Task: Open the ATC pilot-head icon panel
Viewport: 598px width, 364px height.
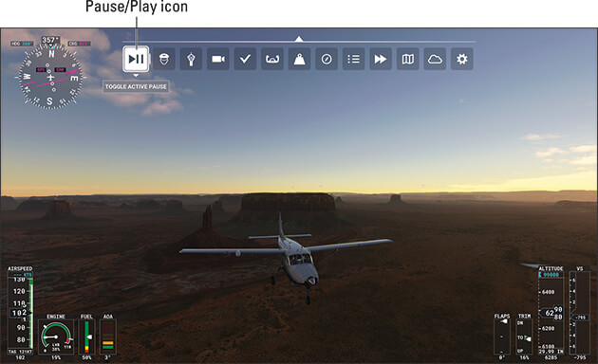Action: pos(164,59)
